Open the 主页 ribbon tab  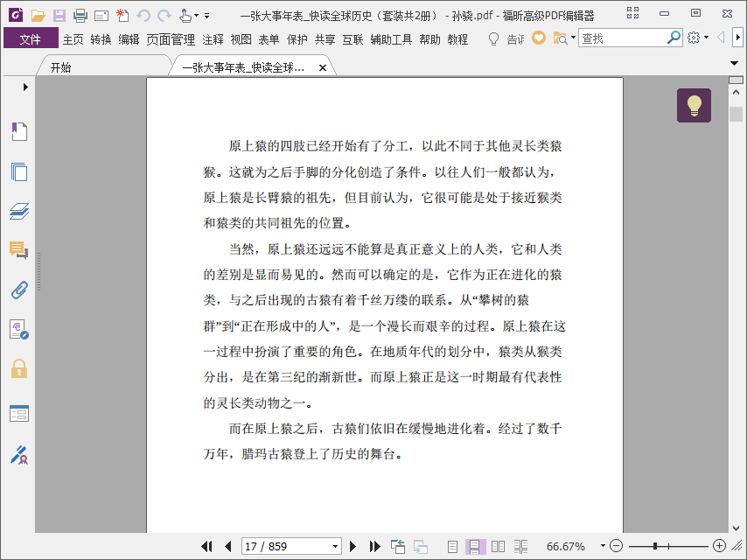[x=73, y=39]
